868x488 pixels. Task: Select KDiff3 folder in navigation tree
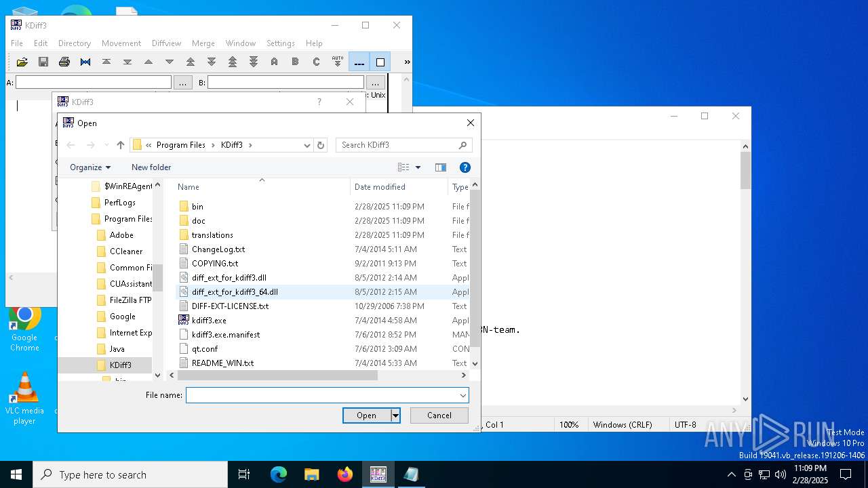click(x=121, y=365)
